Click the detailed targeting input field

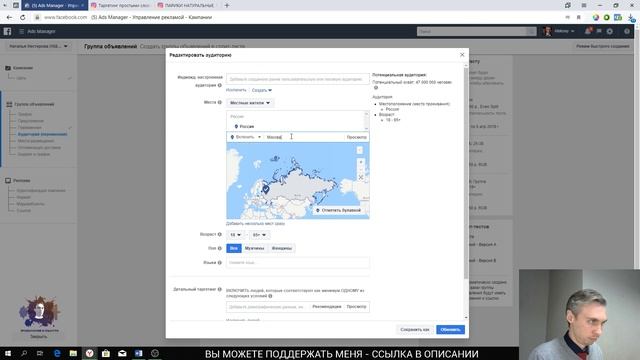[x=267, y=307]
